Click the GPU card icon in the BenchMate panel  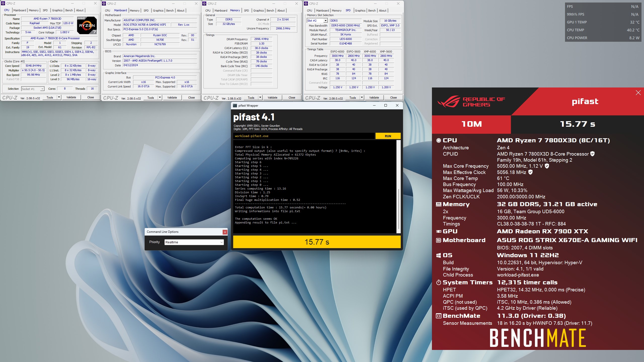tap(438, 232)
